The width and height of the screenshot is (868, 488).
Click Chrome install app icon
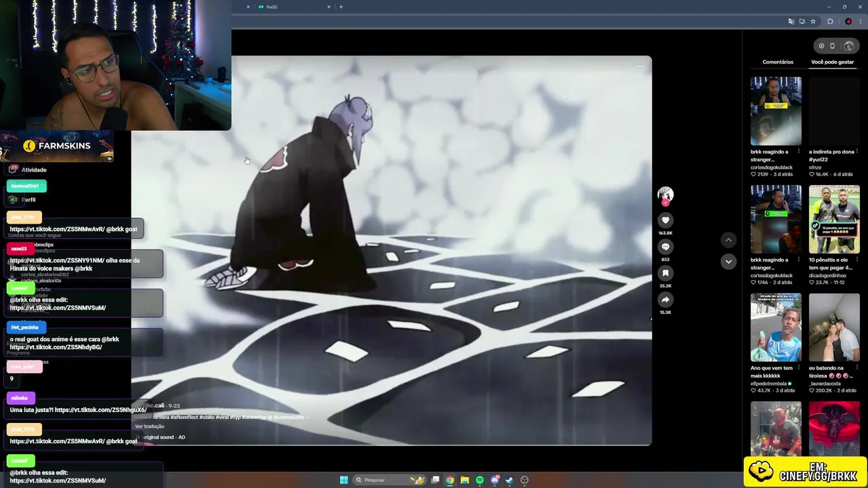[x=802, y=22]
